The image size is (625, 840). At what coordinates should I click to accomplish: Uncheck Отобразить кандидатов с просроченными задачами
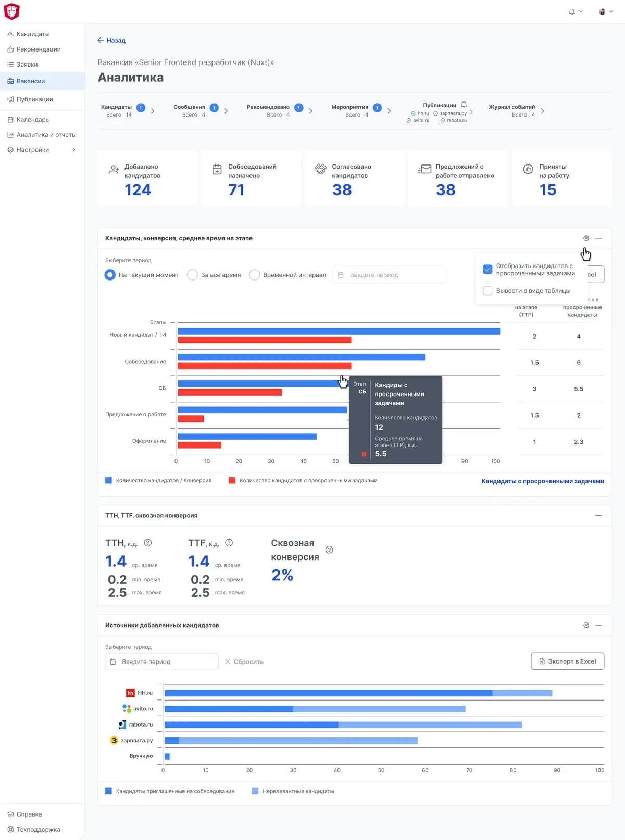coord(488,270)
